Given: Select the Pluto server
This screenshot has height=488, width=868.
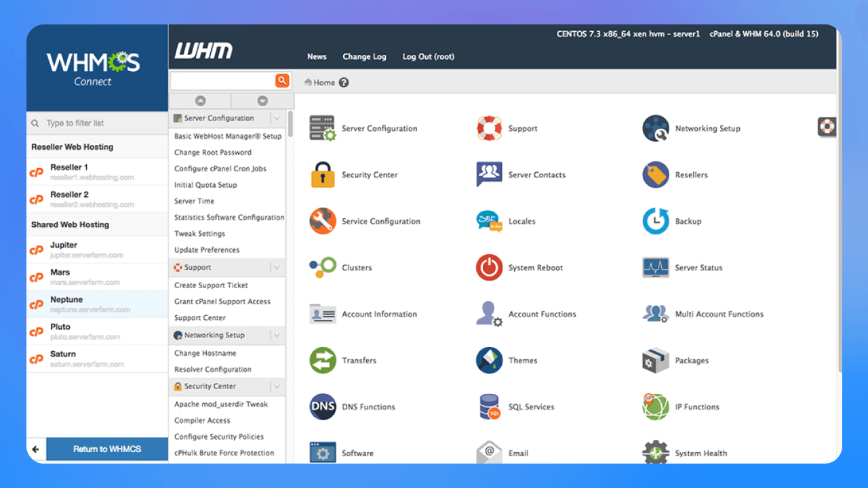Looking at the screenshot, I should click(x=97, y=331).
